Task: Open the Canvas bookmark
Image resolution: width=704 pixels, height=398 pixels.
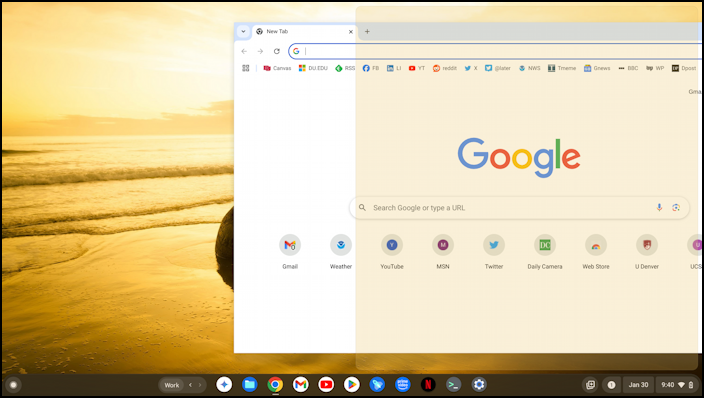Action: tap(277, 68)
